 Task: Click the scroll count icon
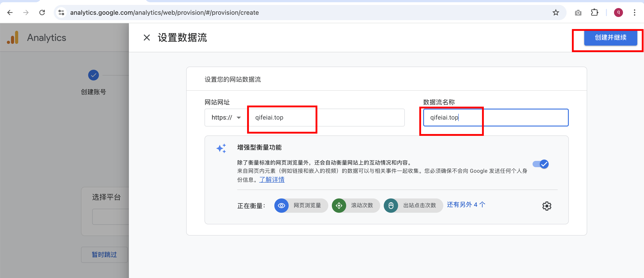(x=339, y=205)
